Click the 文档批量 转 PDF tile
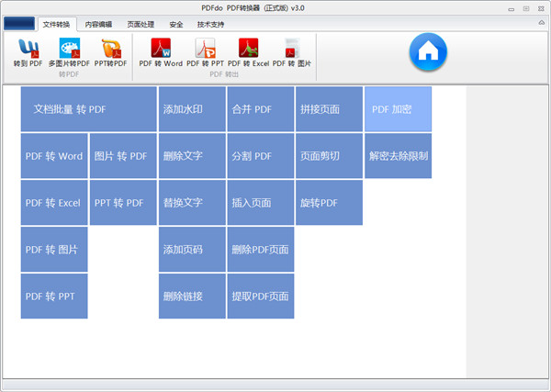551x392 pixels. [88, 109]
